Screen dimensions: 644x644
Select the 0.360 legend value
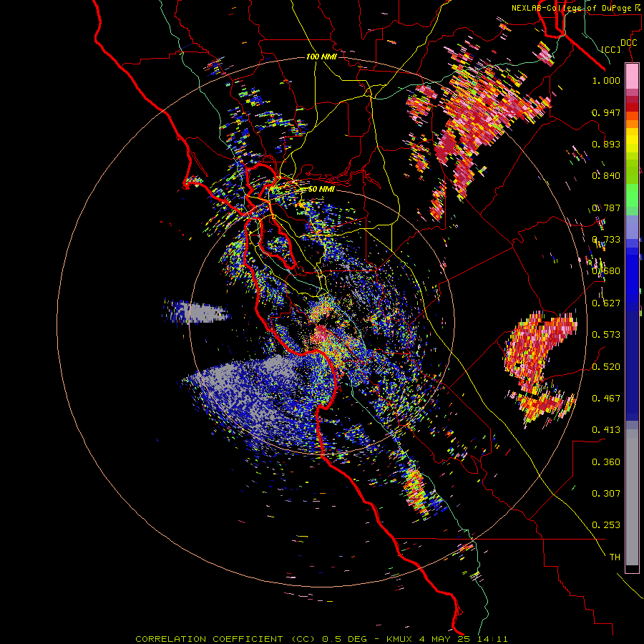606,462
